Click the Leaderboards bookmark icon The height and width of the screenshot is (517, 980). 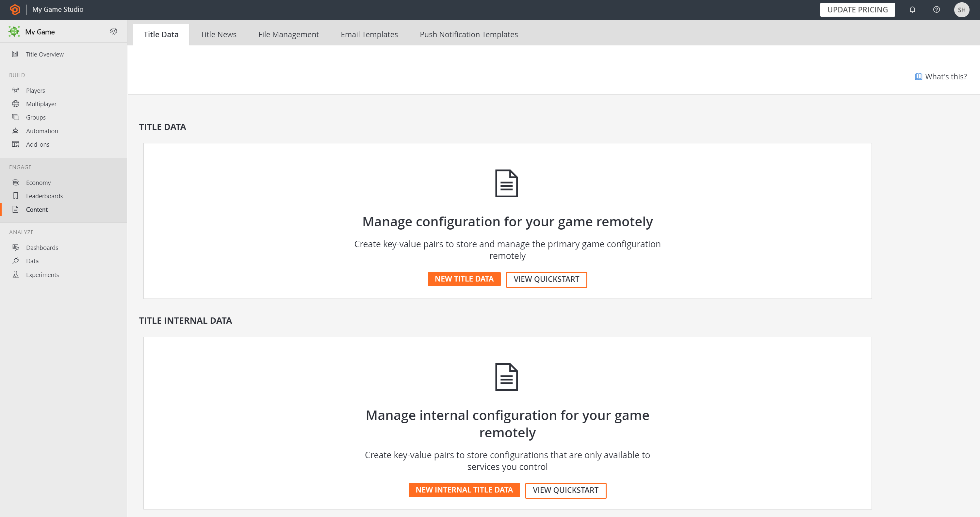(x=16, y=196)
